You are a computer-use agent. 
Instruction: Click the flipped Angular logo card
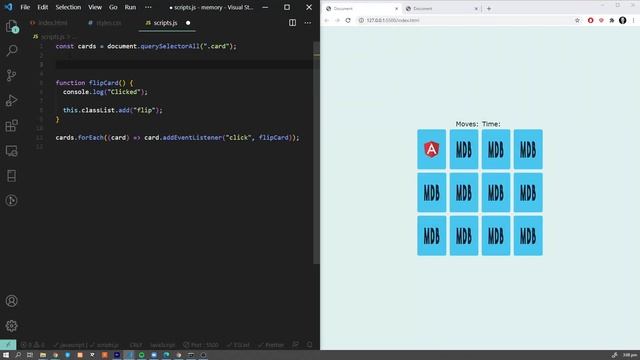pyautogui.click(x=431, y=149)
